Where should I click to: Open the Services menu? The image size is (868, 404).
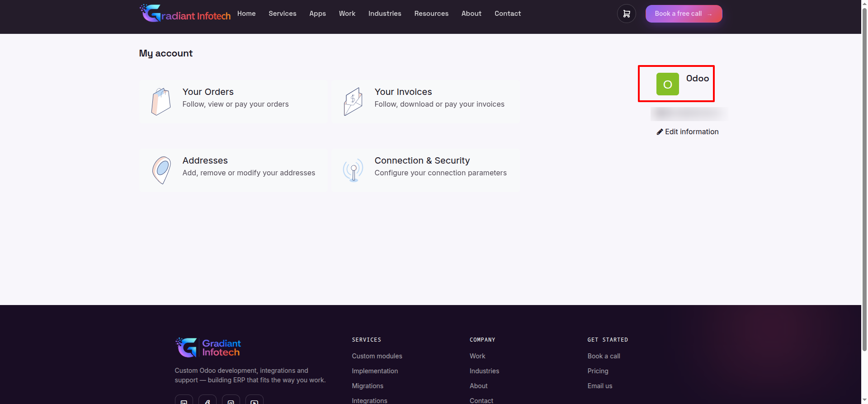[283, 14]
